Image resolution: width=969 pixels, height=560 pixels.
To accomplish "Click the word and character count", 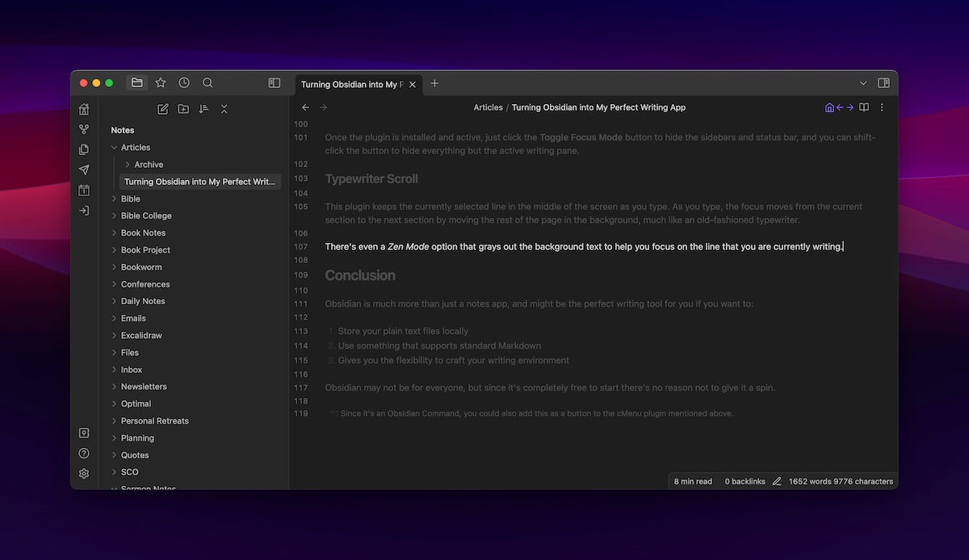I will [x=841, y=482].
